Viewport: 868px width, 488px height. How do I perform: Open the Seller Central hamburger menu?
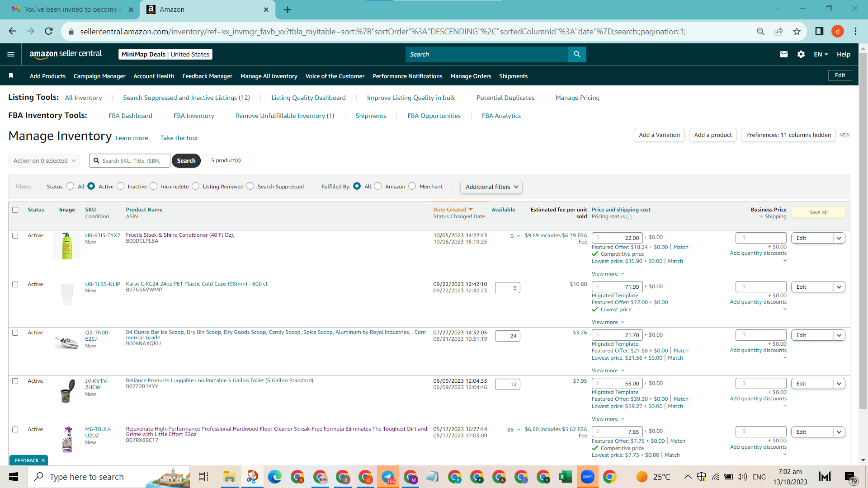[11, 54]
